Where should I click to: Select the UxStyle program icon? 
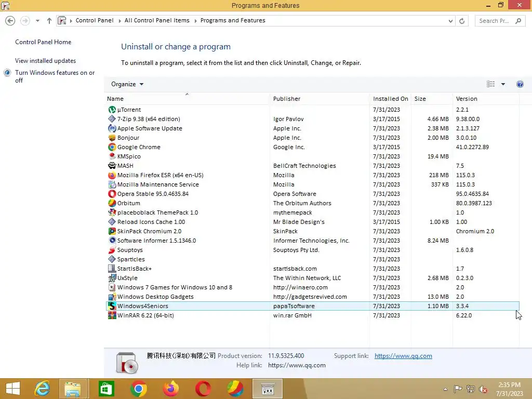click(x=112, y=278)
